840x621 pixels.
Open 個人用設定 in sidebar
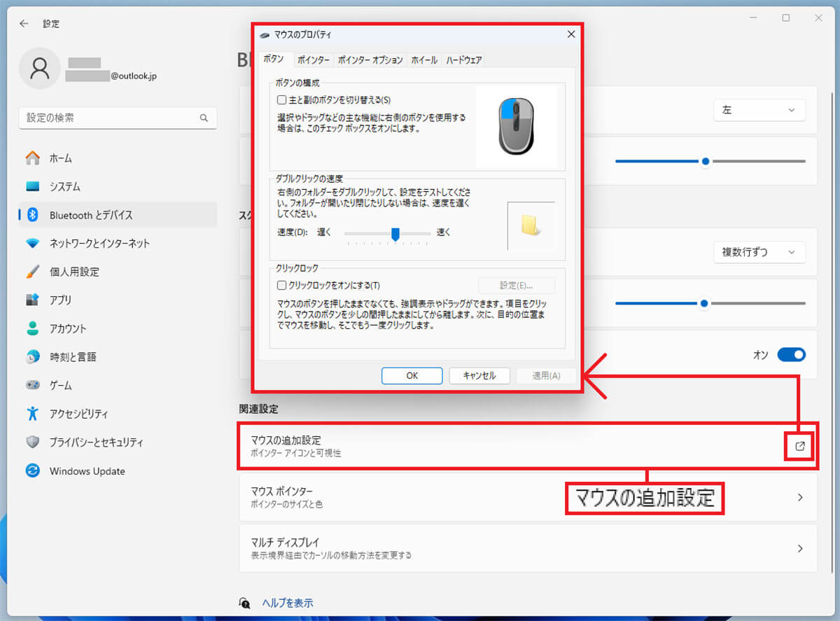click(118, 272)
